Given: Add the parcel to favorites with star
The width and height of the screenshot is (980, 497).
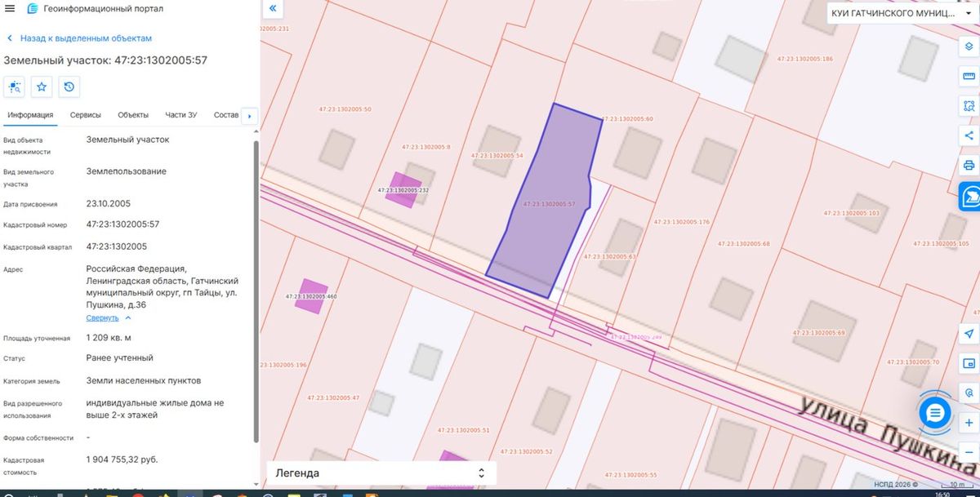Looking at the screenshot, I should click(x=42, y=87).
